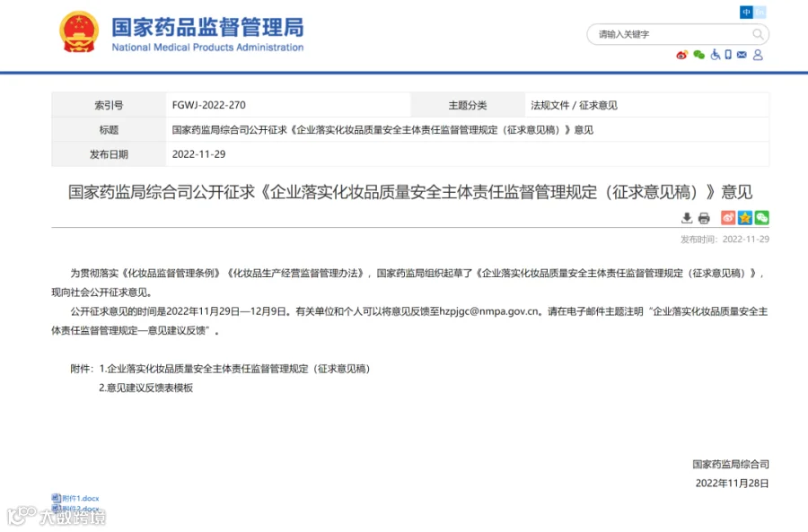Open the header WeChat icon
The image size is (808, 532).
(698, 55)
